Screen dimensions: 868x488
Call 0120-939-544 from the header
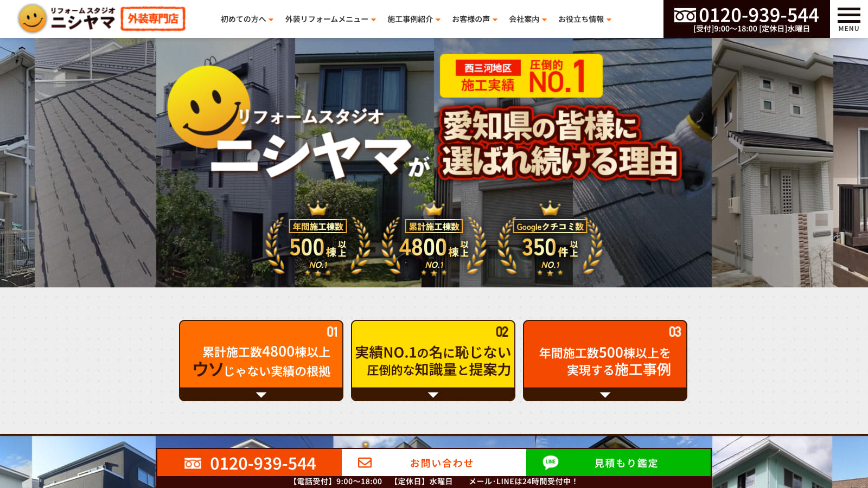point(758,15)
